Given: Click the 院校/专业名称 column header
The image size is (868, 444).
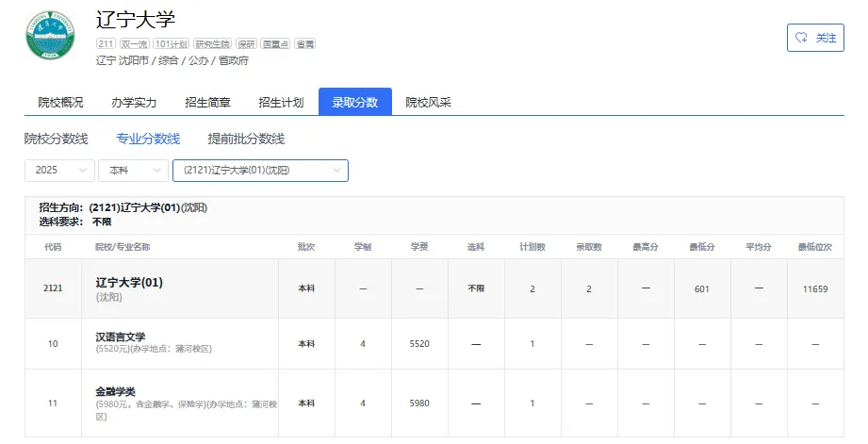Looking at the screenshot, I should pyautogui.click(x=123, y=247).
